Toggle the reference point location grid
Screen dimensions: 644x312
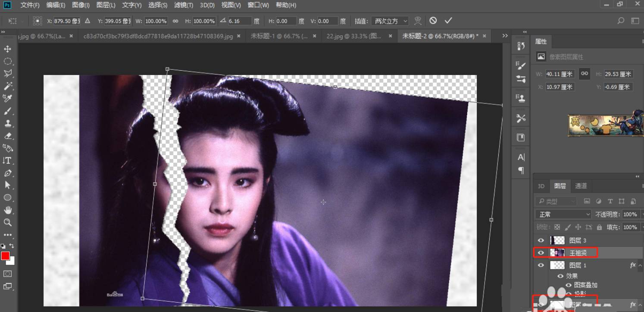click(38, 21)
